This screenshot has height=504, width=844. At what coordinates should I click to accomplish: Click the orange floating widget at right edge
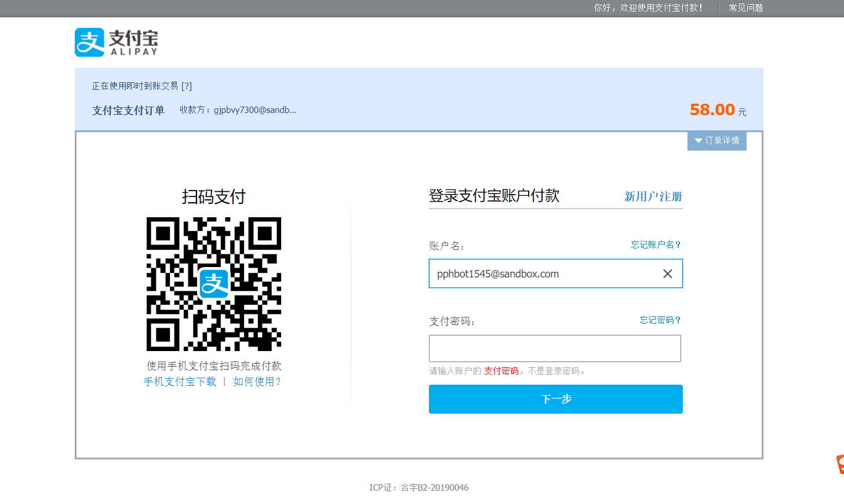point(840,464)
